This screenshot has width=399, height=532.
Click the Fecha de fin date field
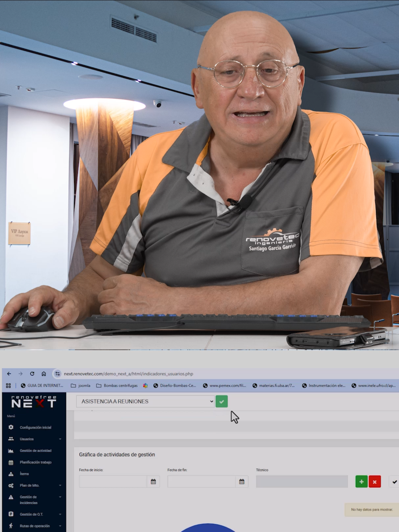point(201,482)
